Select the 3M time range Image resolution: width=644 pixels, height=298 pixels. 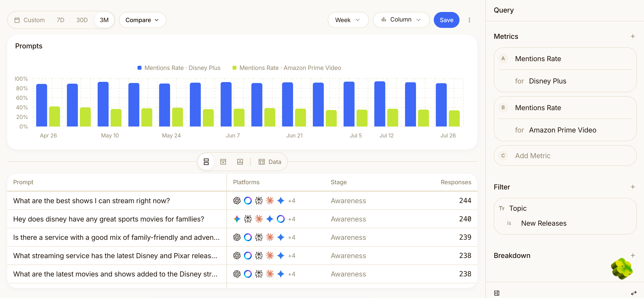tap(104, 20)
